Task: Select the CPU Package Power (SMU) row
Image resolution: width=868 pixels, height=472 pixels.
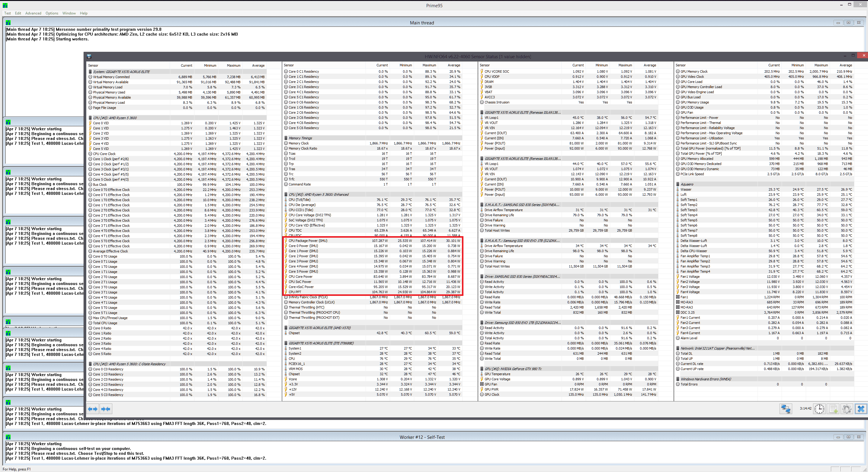Action: (x=372, y=241)
